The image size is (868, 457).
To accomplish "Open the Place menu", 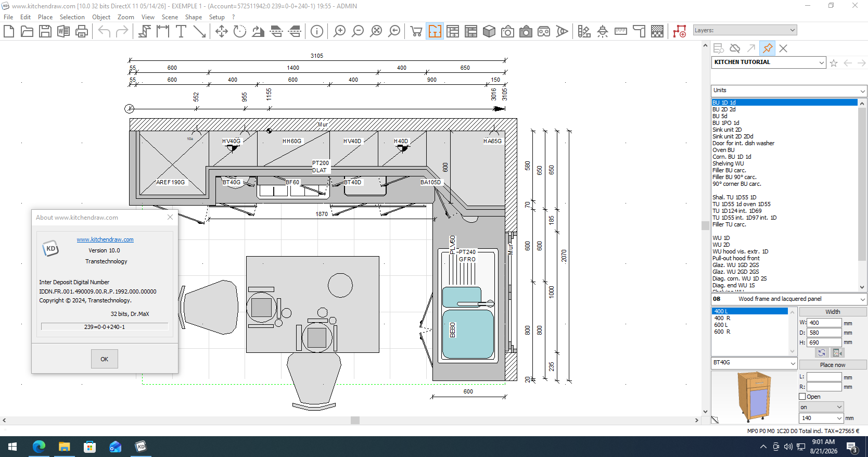I will (45, 17).
